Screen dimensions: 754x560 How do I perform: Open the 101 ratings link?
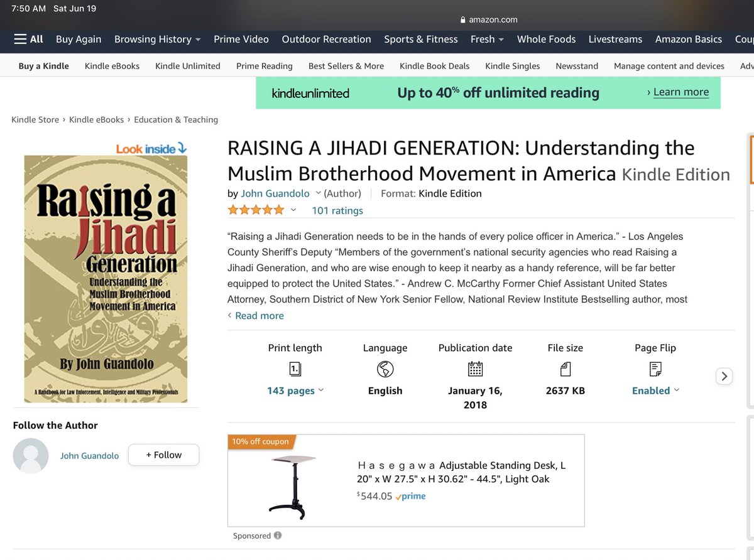pos(337,210)
